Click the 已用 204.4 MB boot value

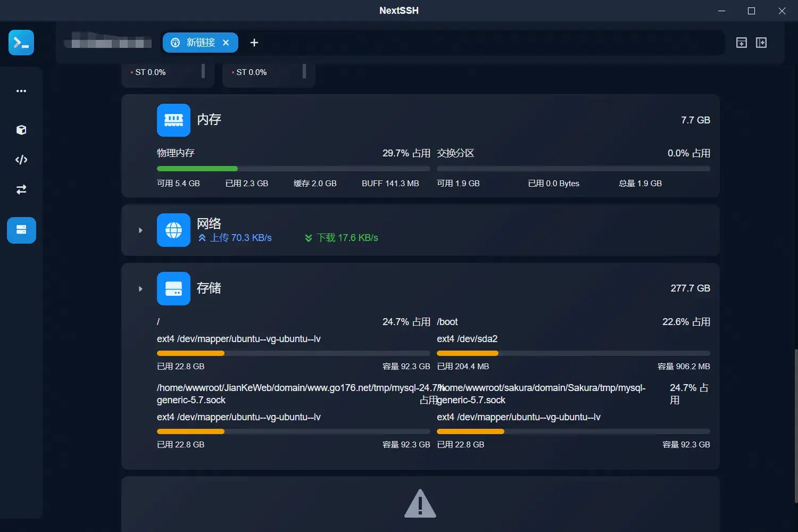click(x=463, y=367)
